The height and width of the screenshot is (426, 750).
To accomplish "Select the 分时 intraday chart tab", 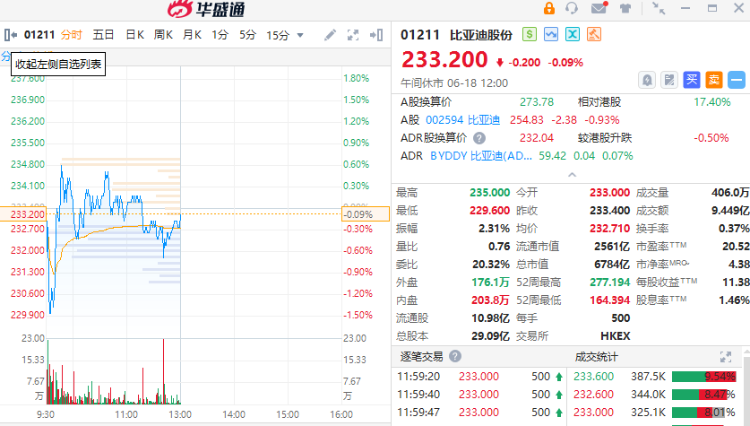I will click(72, 35).
